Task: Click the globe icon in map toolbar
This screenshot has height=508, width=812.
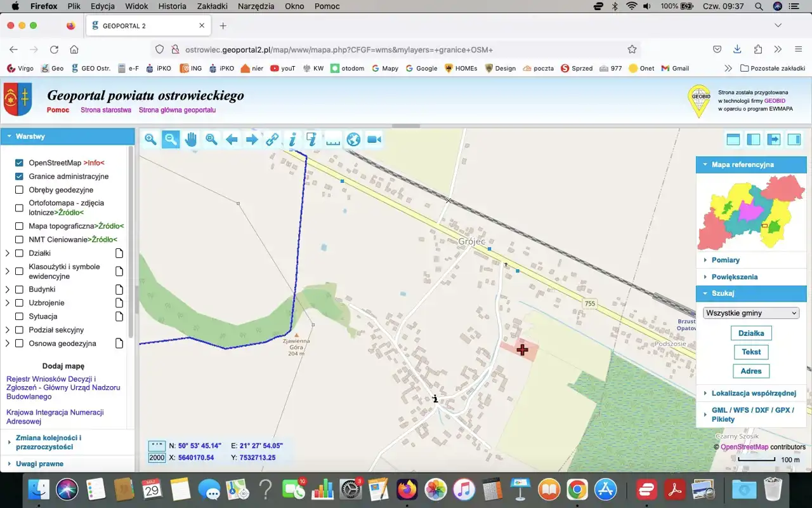Action: pos(353,140)
